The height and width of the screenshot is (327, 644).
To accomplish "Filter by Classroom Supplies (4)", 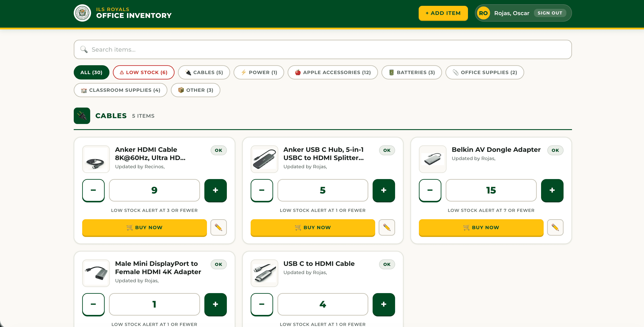I will point(120,90).
